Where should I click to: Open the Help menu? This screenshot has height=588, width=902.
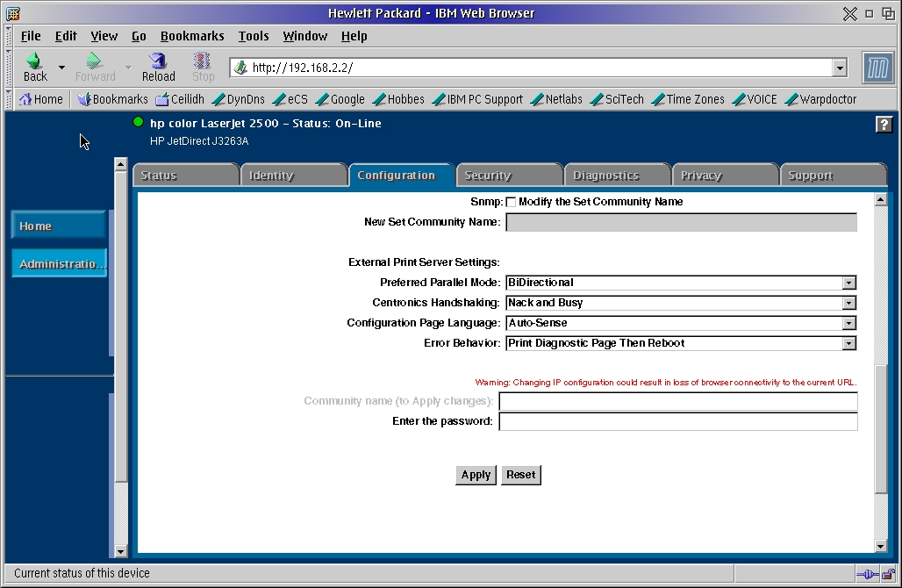tap(354, 36)
